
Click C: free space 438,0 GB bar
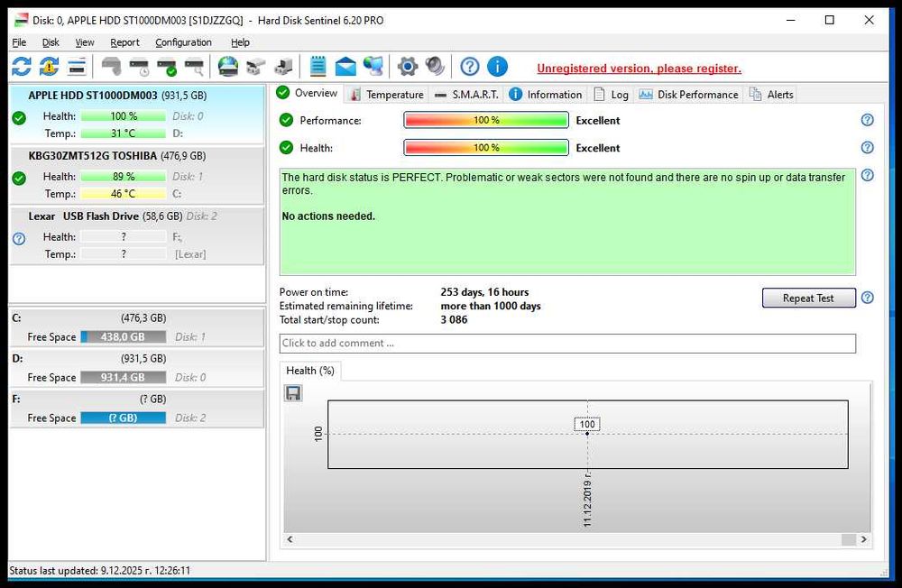click(x=123, y=337)
